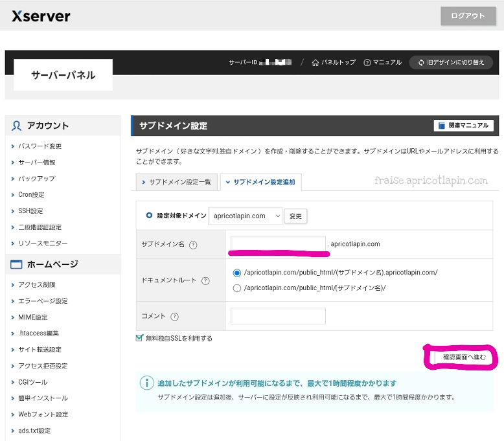This screenshot has width=504, height=441.
Task: Open アクセス拒否設定 in sidebar
Action: [x=43, y=366]
